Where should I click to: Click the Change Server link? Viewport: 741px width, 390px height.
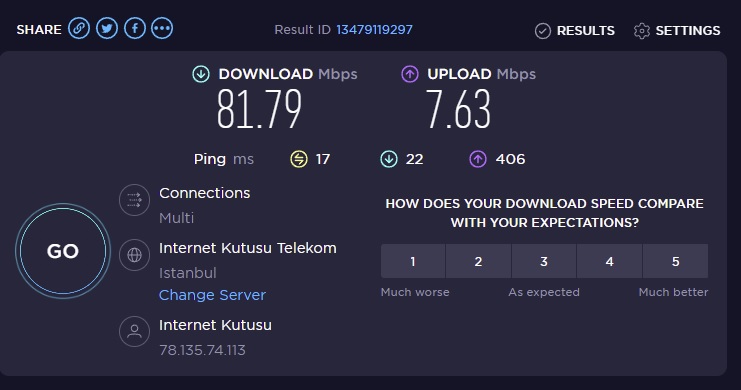click(x=212, y=295)
